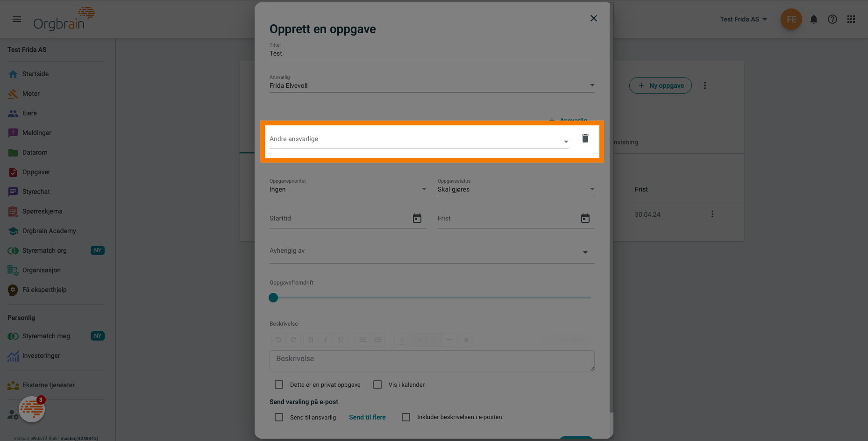Viewport: 868px width, 441px height.
Task: Check Send til ansvarlig
Action: tap(279, 417)
